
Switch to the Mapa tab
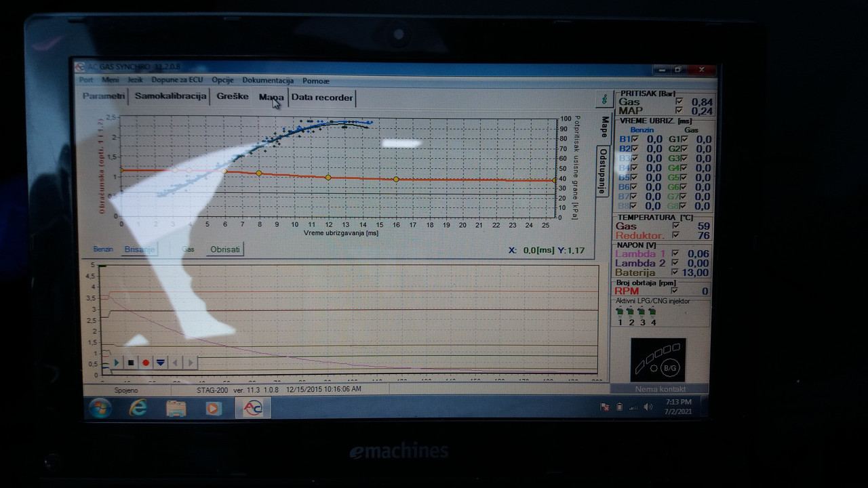pyautogui.click(x=271, y=97)
